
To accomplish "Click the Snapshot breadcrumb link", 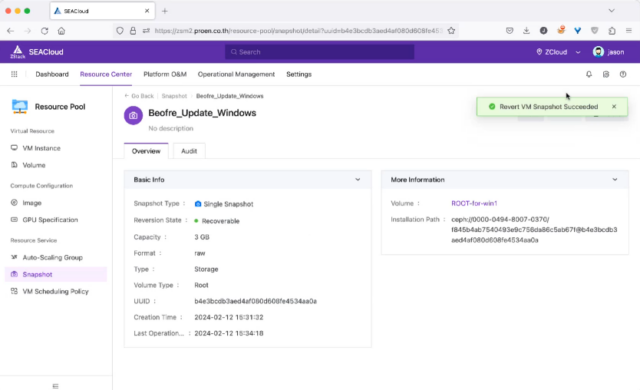I will 174,96.
